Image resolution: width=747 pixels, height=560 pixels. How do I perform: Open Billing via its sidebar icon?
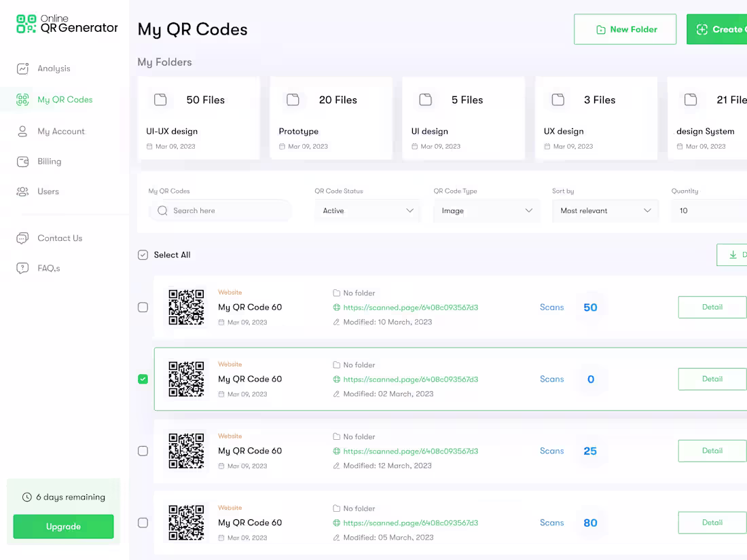[x=22, y=161]
